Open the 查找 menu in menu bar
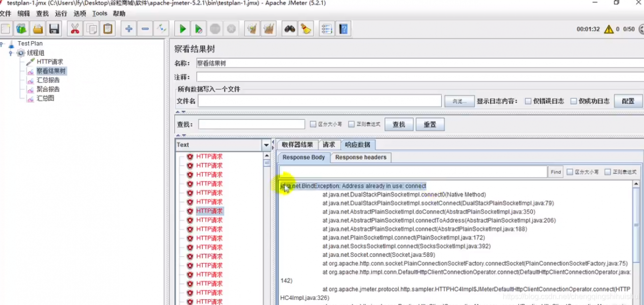644x305 pixels. pos(42,14)
